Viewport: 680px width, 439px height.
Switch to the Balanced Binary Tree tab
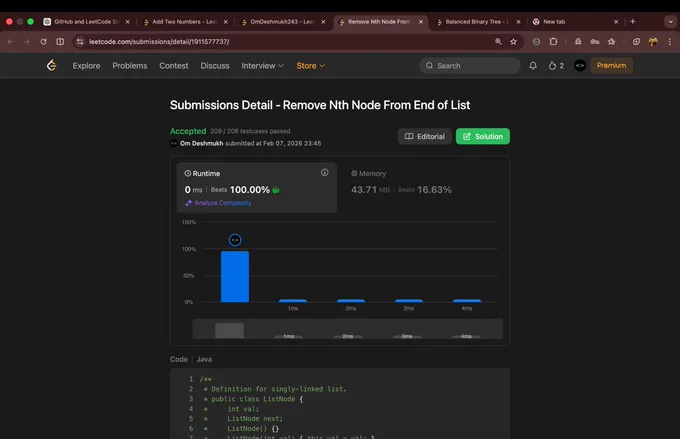pos(477,22)
